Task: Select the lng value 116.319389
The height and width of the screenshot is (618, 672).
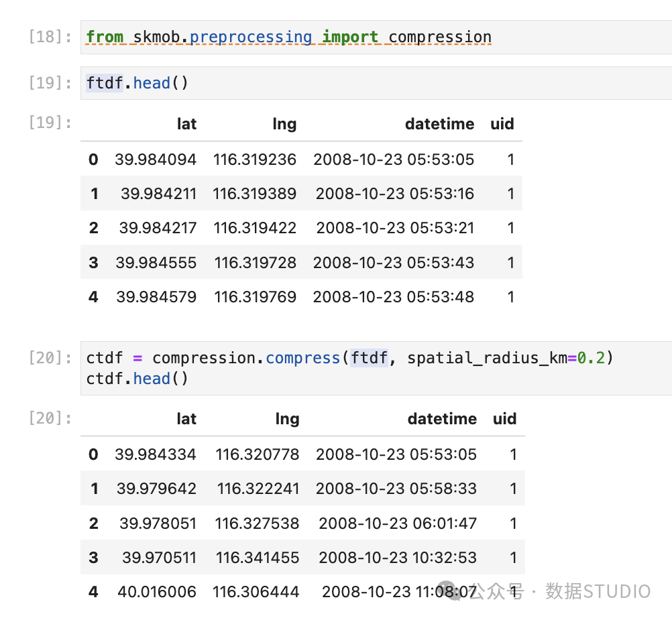Action: (255, 194)
